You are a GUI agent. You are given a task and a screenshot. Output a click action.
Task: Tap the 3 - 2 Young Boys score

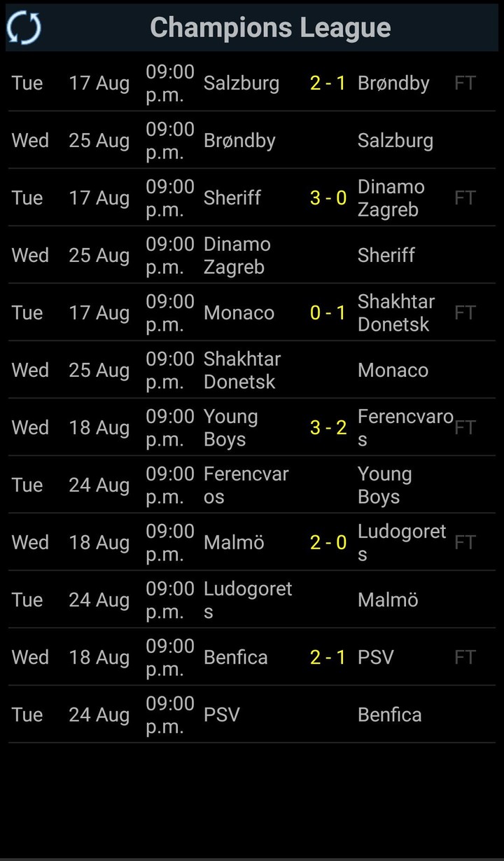pyautogui.click(x=328, y=428)
